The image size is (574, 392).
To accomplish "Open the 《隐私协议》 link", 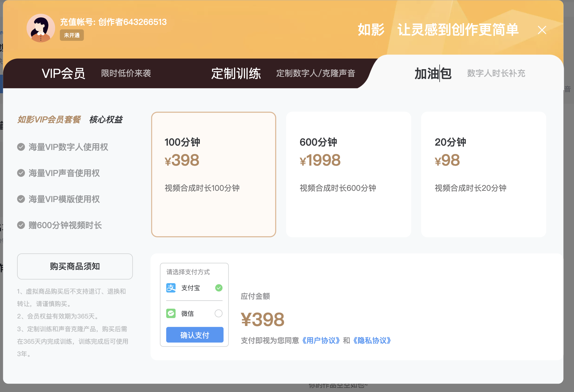I will [372, 340].
